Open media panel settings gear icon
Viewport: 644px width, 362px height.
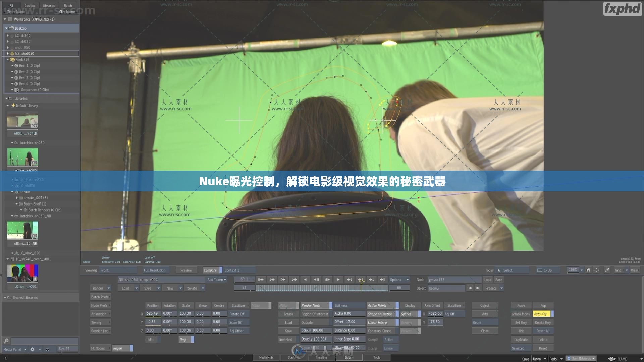pos(32,349)
